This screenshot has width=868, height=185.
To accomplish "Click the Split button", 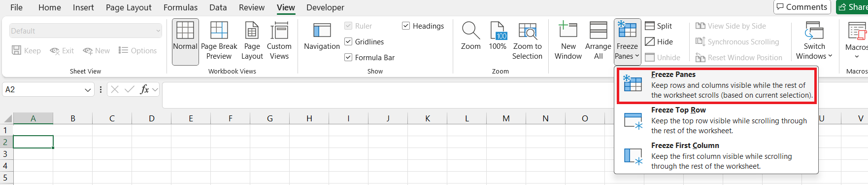I will click(x=659, y=26).
